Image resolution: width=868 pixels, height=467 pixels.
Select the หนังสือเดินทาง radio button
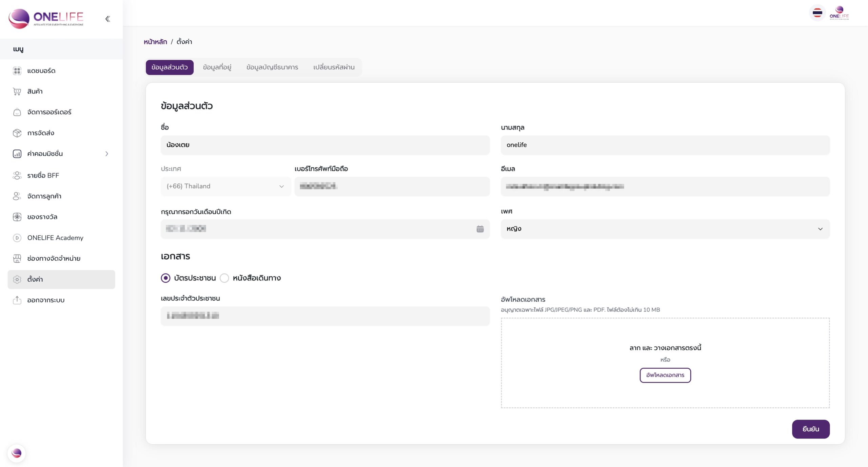coord(224,278)
